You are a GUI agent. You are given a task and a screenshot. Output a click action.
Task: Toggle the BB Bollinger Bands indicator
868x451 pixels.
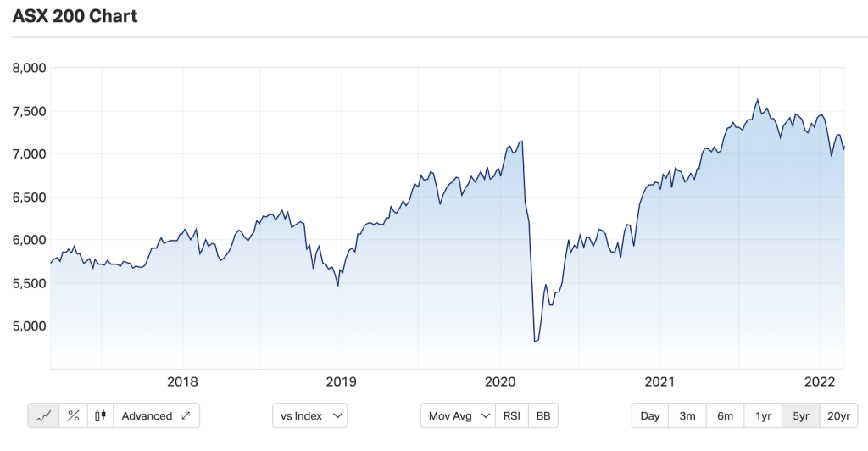pyautogui.click(x=543, y=415)
